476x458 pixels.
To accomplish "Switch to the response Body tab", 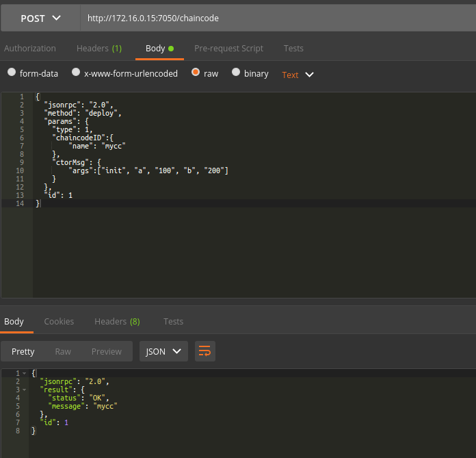I will [14, 322].
